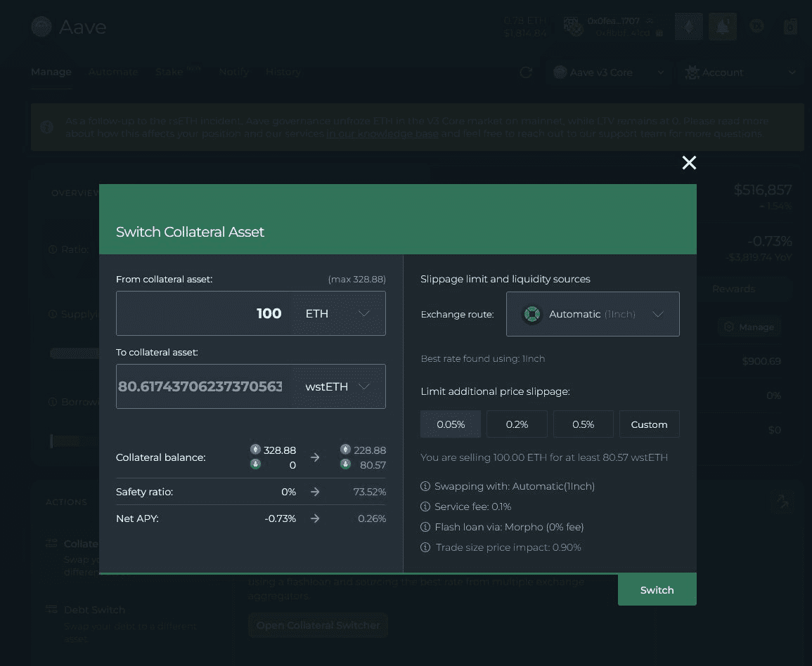Click the Aave logo icon

[41, 27]
